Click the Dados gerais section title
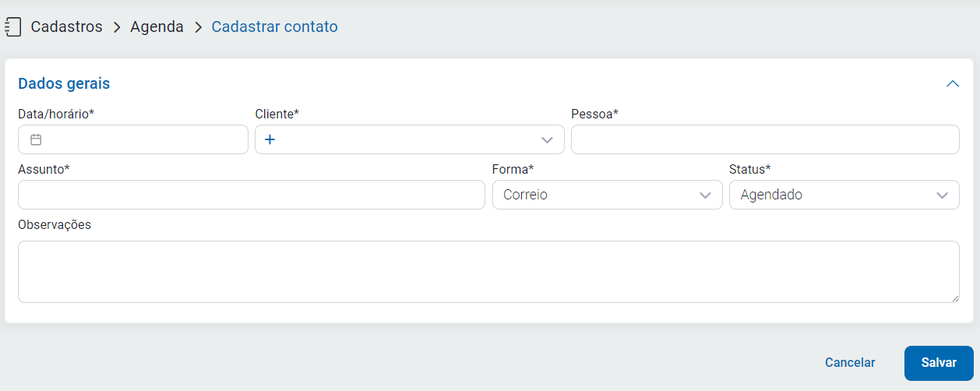 [64, 83]
